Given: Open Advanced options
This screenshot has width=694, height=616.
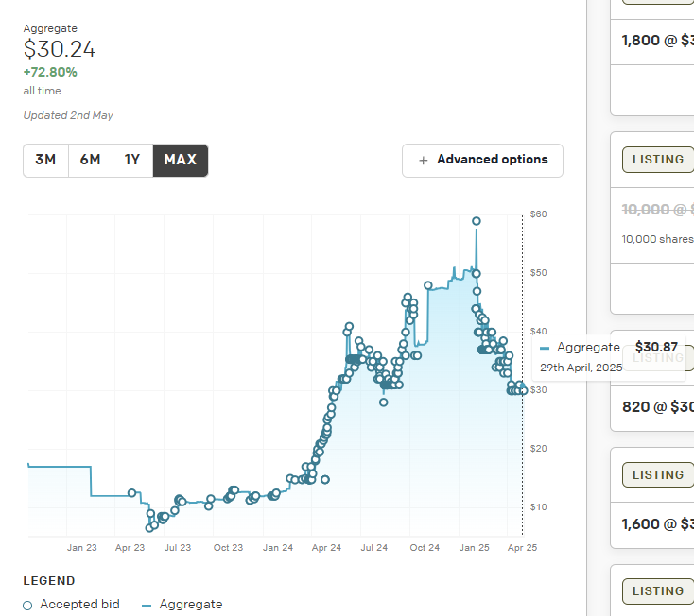Looking at the screenshot, I should pyautogui.click(x=482, y=160).
